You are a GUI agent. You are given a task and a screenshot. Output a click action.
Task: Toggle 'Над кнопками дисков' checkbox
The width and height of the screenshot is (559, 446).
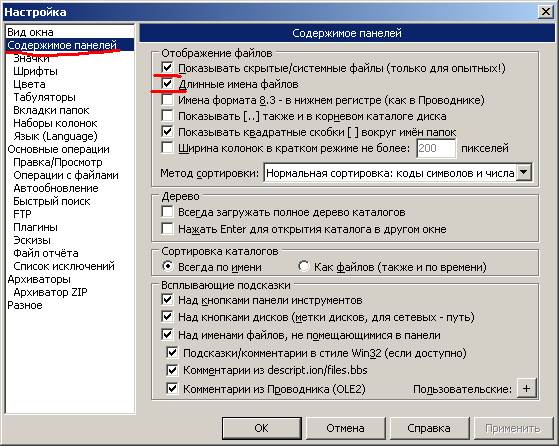click(167, 317)
